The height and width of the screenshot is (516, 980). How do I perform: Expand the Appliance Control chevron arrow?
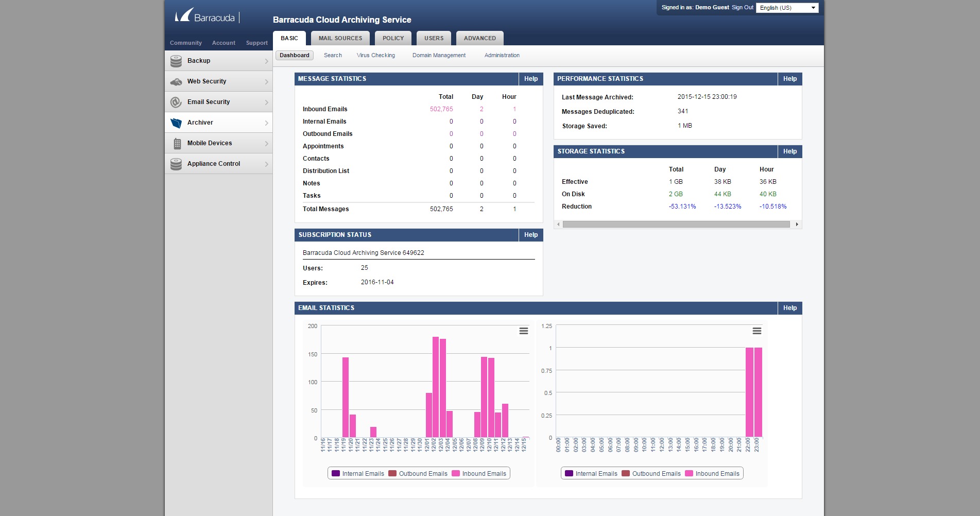266,164
